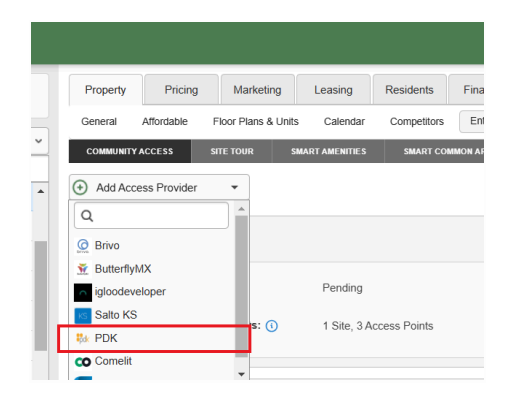Screen dimensions: 519x420
Task: Choose the ButterflyMX logo icon
Action: [83, 269]
